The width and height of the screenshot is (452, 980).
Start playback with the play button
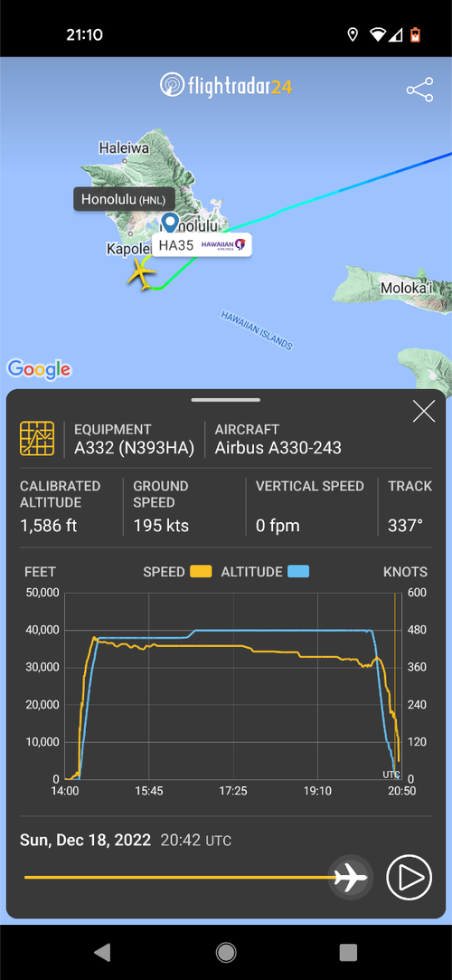point(409,878)
